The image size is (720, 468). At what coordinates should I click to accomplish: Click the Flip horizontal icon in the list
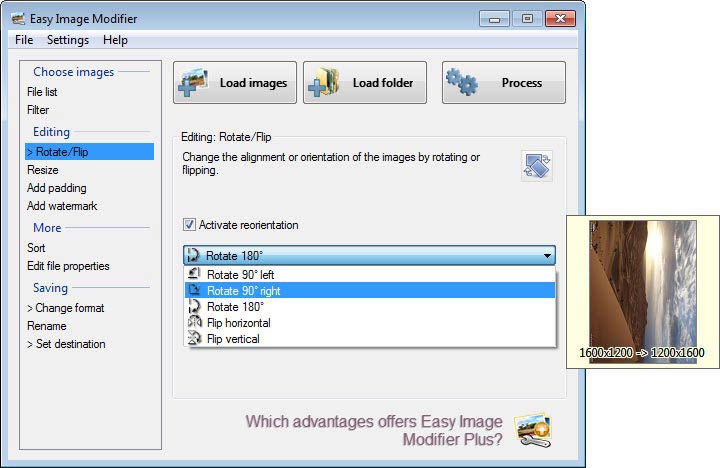195,323
